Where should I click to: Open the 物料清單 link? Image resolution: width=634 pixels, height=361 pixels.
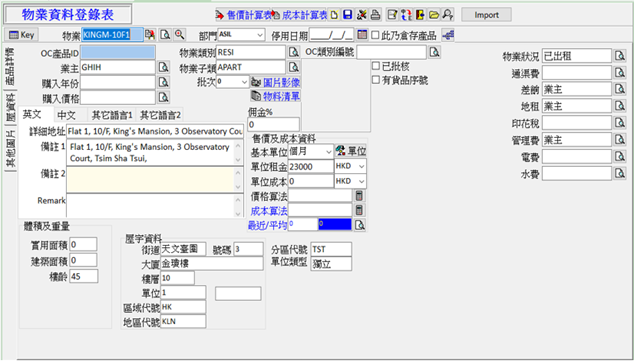(276, 96)
